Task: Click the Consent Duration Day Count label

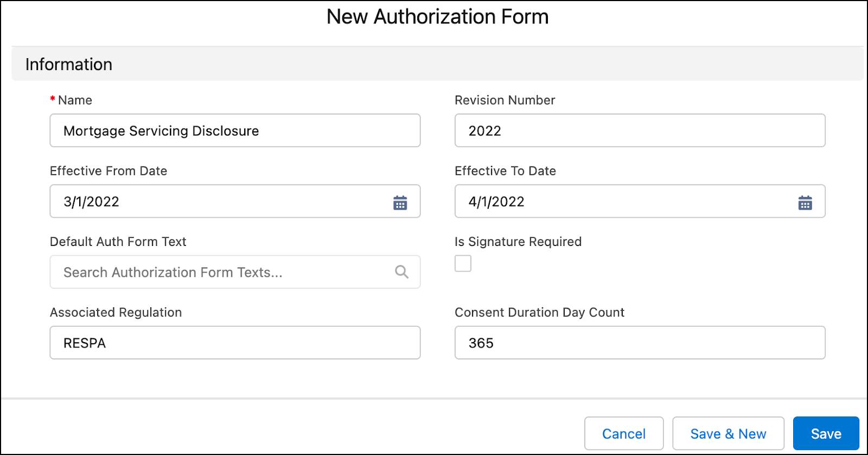Action: tap(539, 312)
